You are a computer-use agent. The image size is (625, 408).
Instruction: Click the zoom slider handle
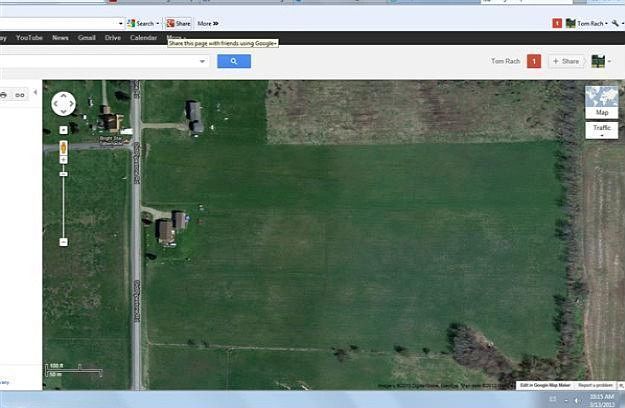pos(63,173)
